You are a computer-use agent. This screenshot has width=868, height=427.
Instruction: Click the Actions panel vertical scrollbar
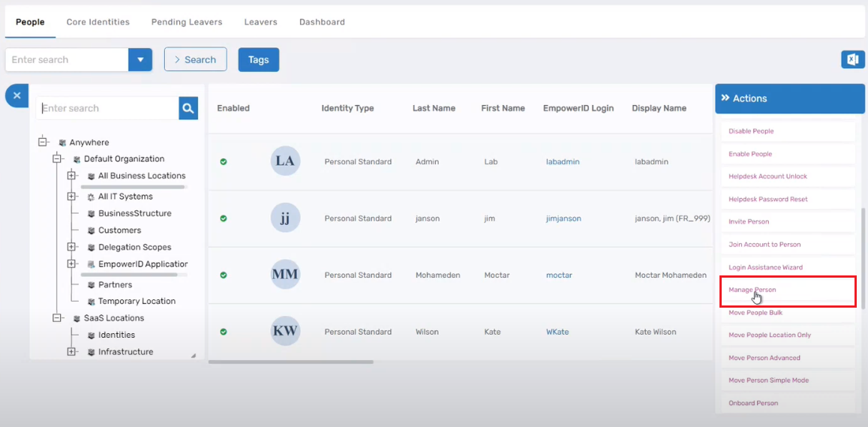tap(862, 258)
